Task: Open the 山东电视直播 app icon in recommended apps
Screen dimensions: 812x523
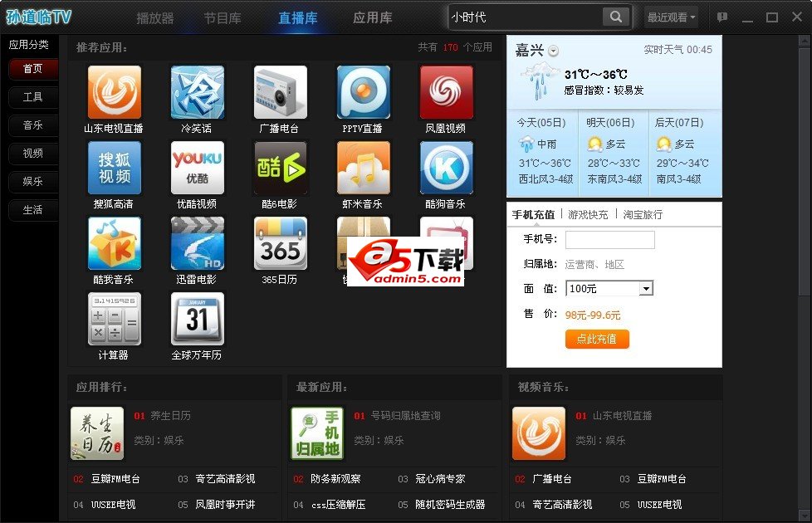Action: [x=115, y=92]
